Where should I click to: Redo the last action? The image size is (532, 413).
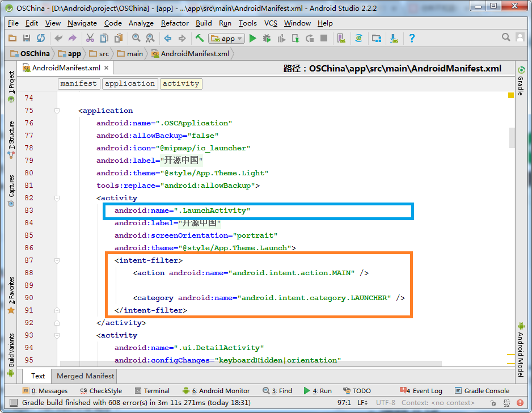click(x=72, y=39)
